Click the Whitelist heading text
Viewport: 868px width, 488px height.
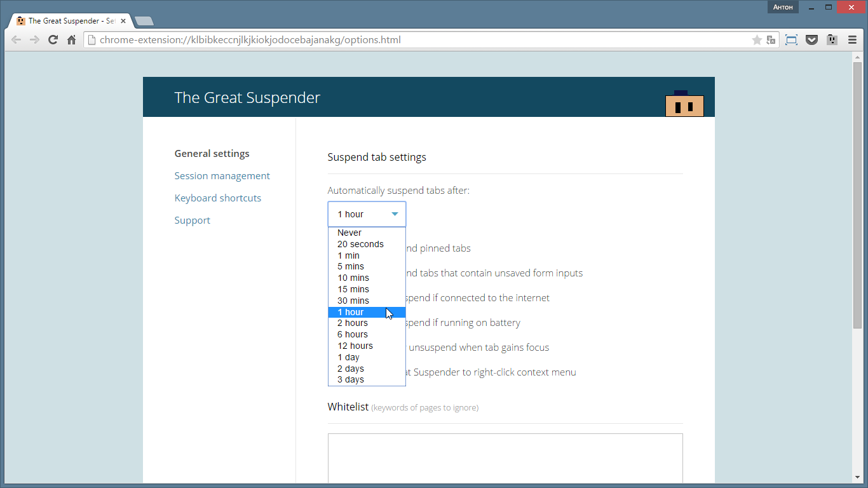348,407
